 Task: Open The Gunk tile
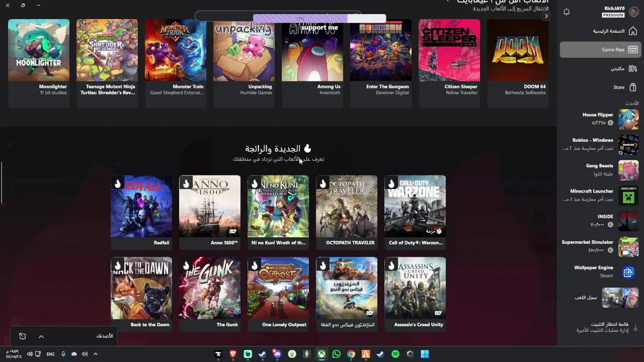pos(210,294)
